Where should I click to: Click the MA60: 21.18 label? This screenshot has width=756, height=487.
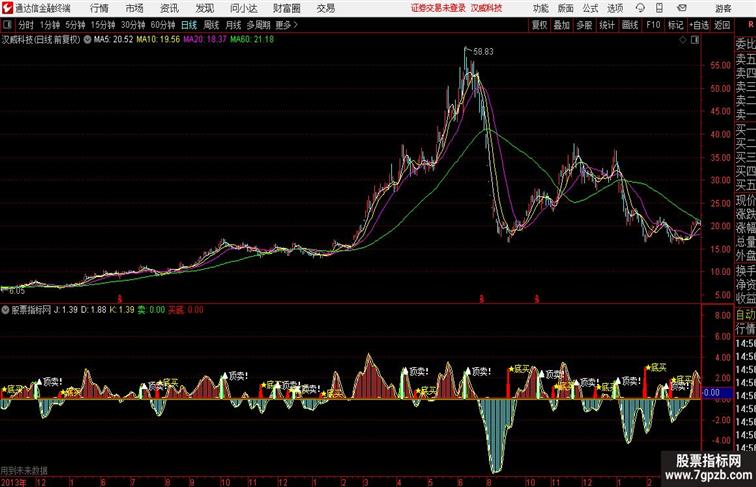pyautogui.click(x=252, y=40)
